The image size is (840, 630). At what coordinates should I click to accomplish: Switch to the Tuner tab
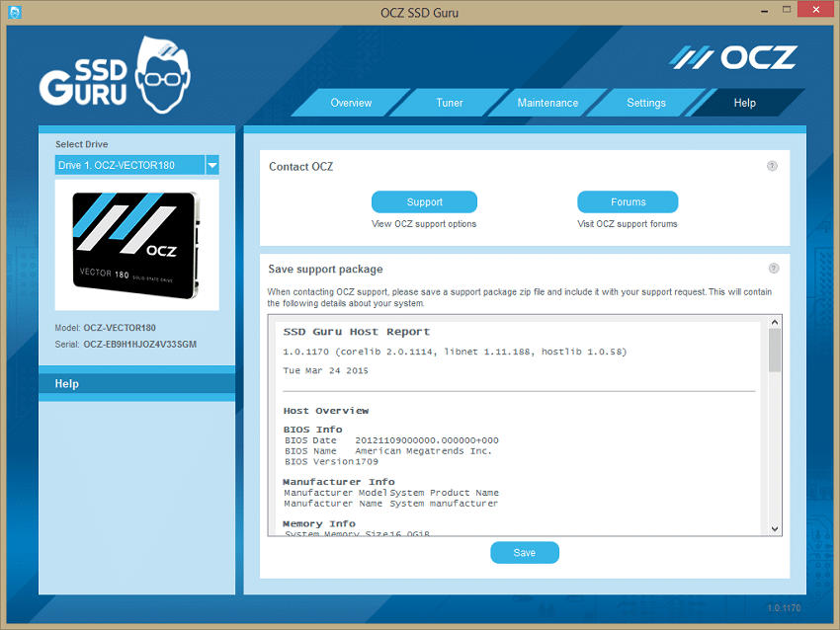click(x=450, y=103)
